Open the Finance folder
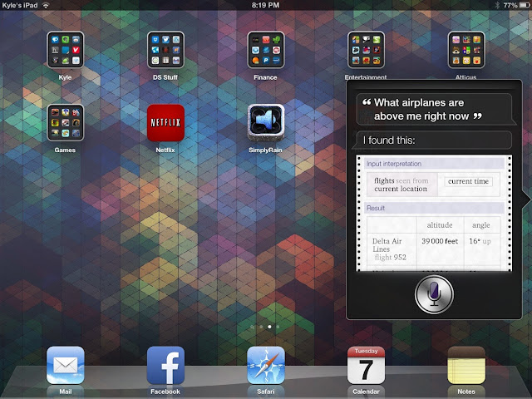This screenshot has width=532, height=399. (x=266, y=50)
